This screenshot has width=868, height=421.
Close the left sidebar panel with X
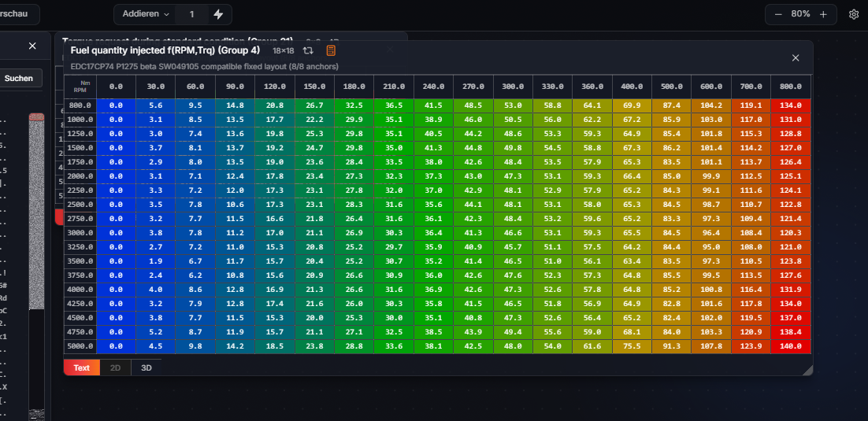pos(32,46)
